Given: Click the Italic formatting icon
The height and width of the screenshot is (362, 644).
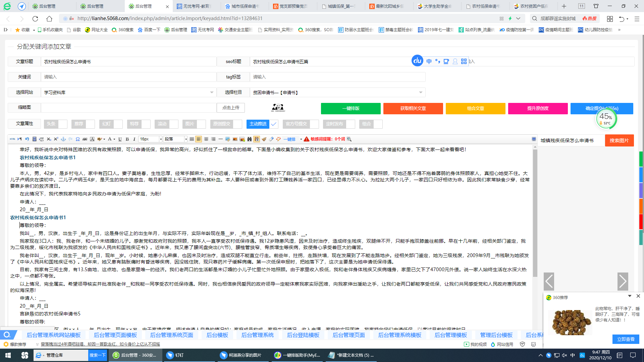Looking at the screenshot, I should pos(134,139).
